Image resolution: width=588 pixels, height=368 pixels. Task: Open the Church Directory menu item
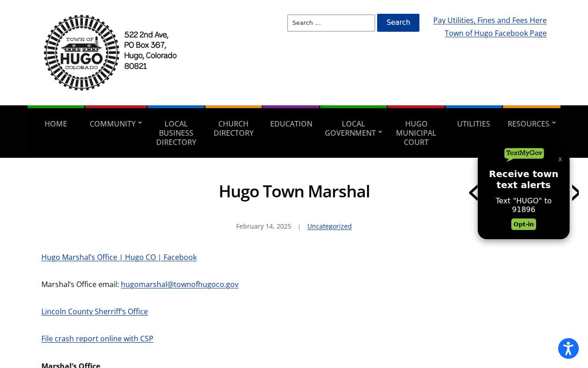tap(233, 128)
